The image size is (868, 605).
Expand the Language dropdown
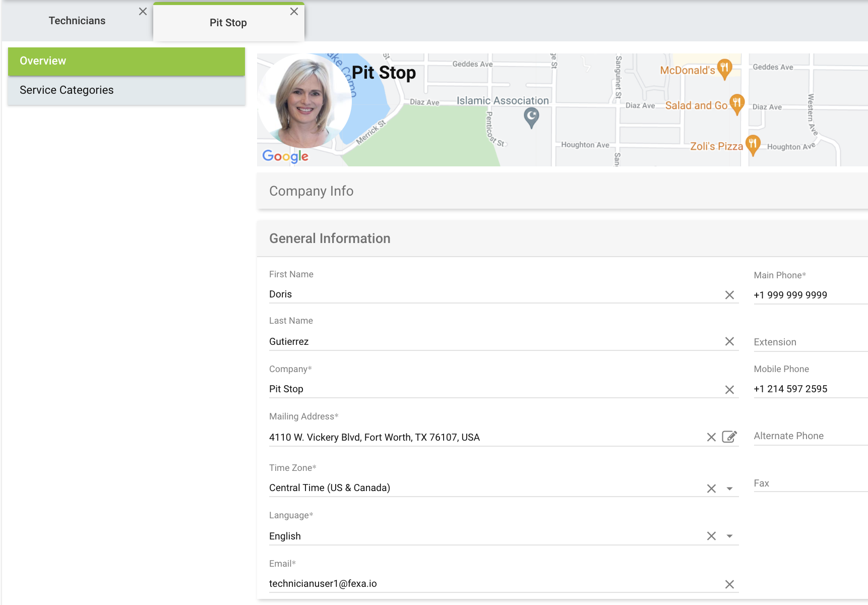pyautogui.click(x=729, y=536)
